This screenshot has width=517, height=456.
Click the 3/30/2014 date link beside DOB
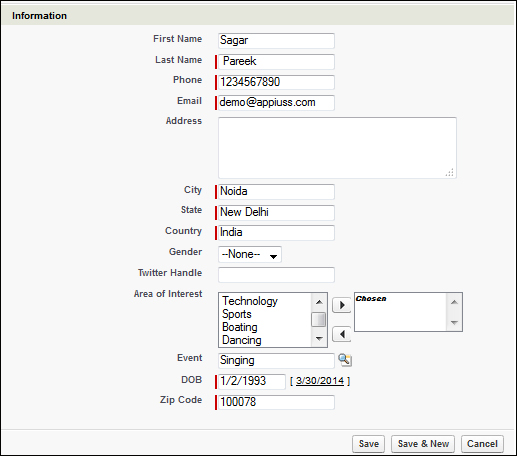tap(320, 381)
